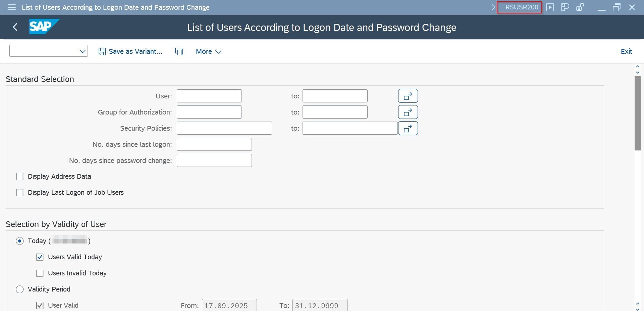Expand the command field chevron
Image resolution: width=644 pixels, height=311 pixels.
coord(493,7)
